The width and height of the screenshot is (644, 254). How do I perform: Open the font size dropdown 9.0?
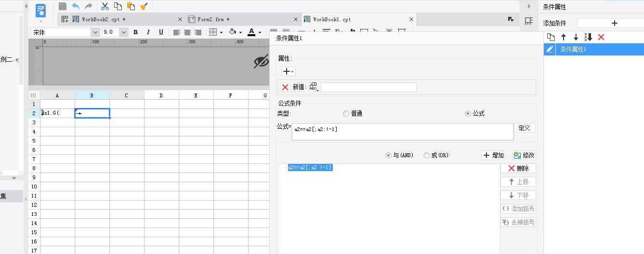click(x=124, y=32)
